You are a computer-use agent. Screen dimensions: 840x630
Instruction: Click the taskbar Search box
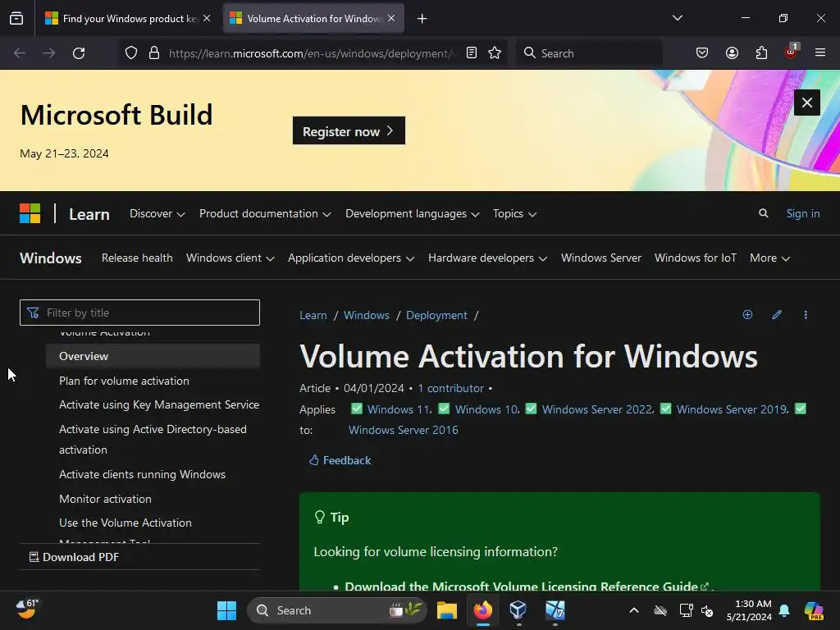[x=337, y=610]
